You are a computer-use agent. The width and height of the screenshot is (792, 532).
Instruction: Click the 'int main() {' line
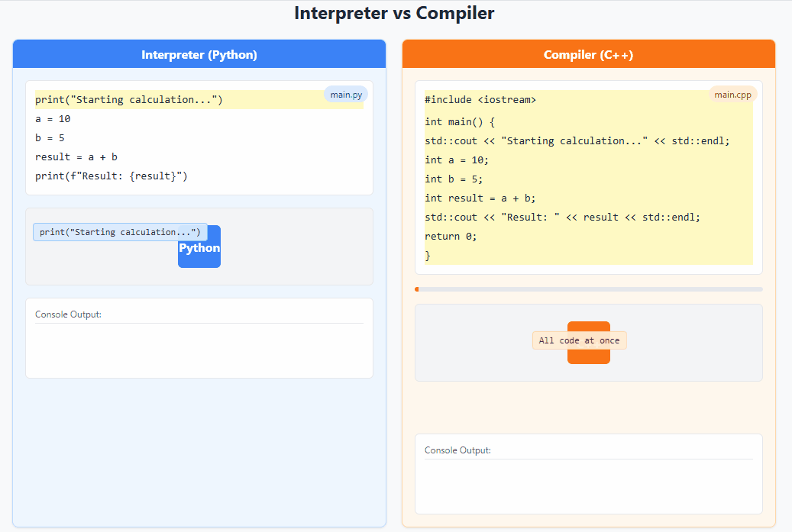tap(588, 121)
